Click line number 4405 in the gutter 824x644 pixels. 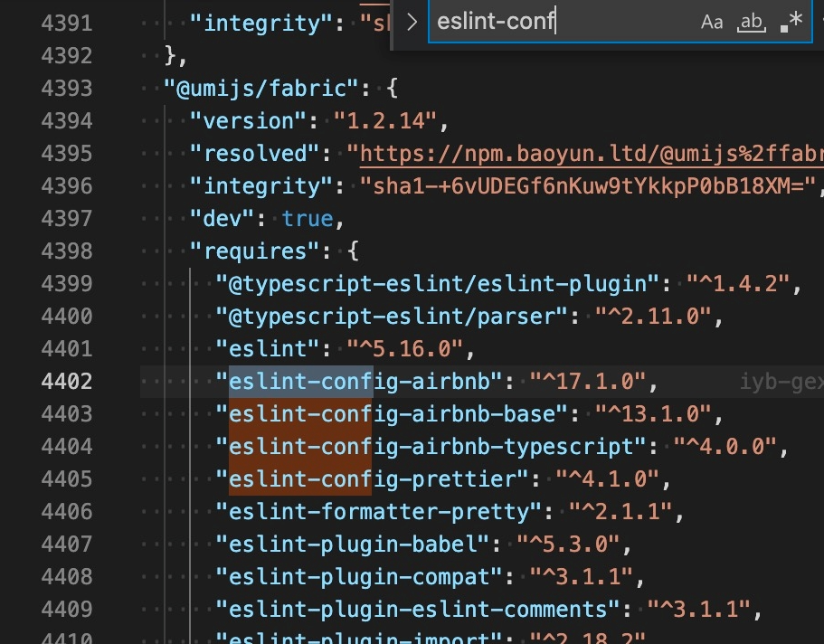[x=67, y=478]
